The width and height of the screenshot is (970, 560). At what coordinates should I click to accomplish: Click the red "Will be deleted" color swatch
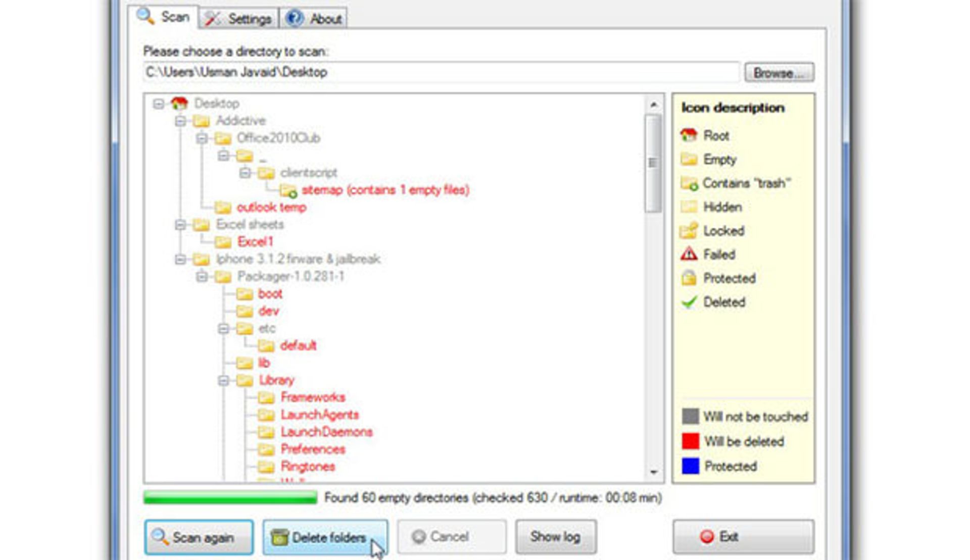pos(690,441)
